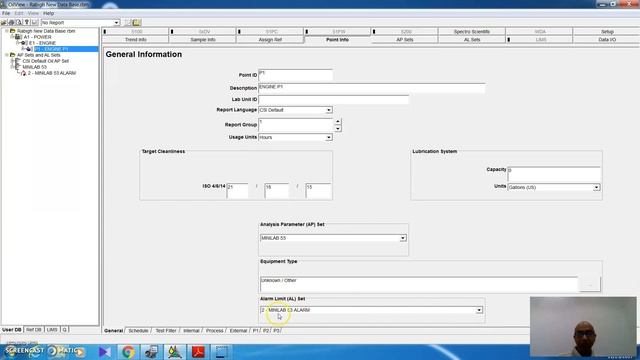The width and height of the screenshot is (640, 360).
Task: Click the Capacity input field
Action: point(554,174)
